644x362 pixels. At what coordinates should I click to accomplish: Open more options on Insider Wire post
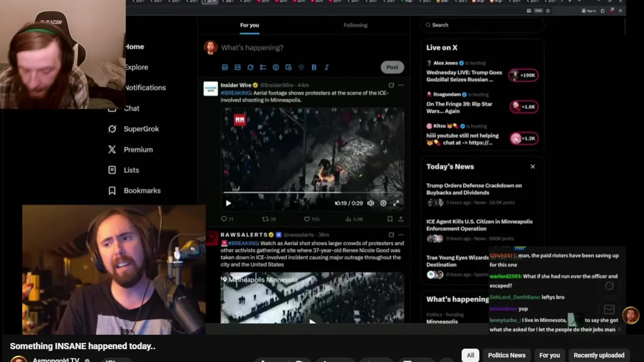click(400, 85)
